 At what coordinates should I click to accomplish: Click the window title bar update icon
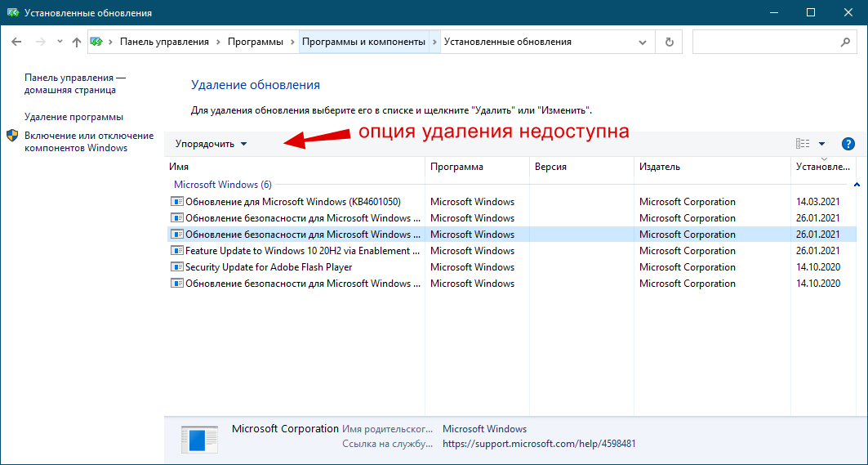pos(13,12)
